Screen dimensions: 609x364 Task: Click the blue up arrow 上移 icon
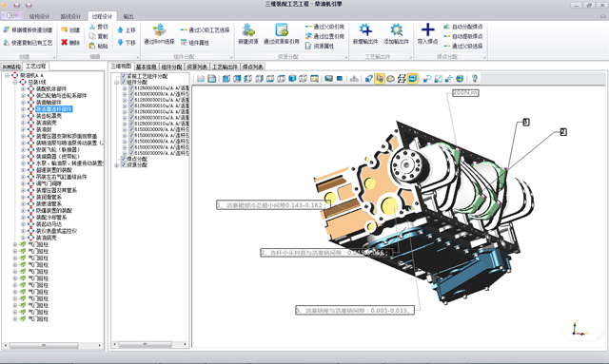pos(120,29)
